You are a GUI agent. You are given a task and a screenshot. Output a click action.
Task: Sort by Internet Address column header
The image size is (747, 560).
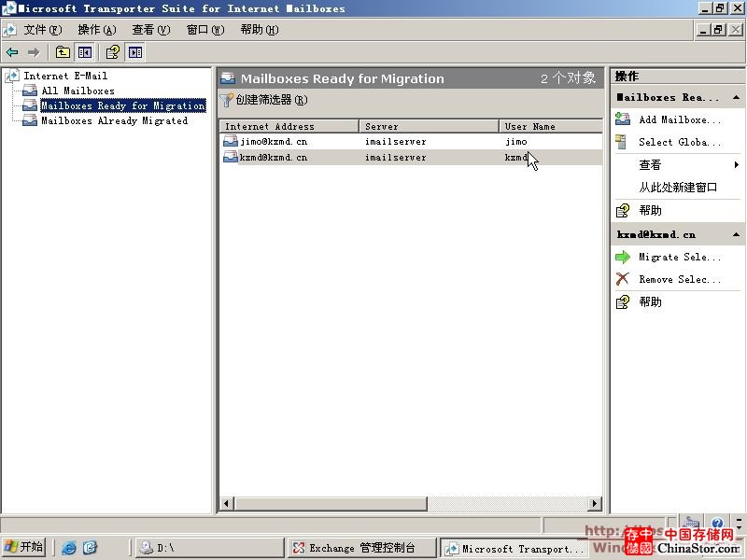point(289,126)
